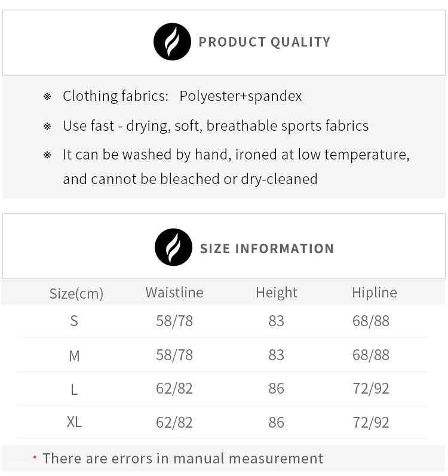448x476 pixels.
Task: Click the reference mark before washed by hand
Action: [x=47, y=155]
